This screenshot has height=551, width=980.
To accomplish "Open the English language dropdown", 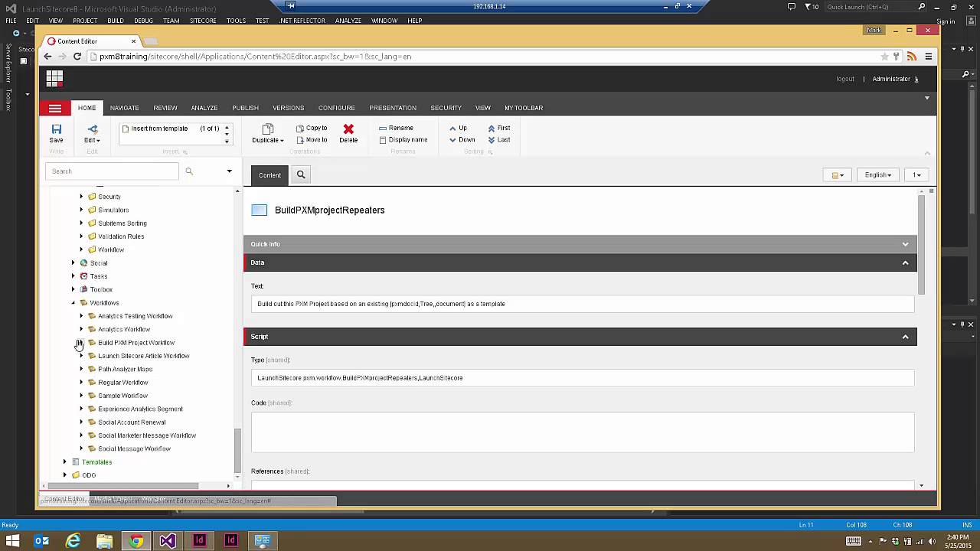I will pyautogui.click(x=878, y=174).
